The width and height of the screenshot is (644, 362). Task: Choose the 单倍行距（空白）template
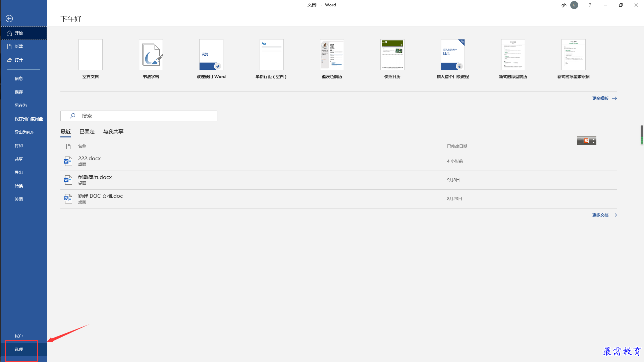click(x=272, y=59)
